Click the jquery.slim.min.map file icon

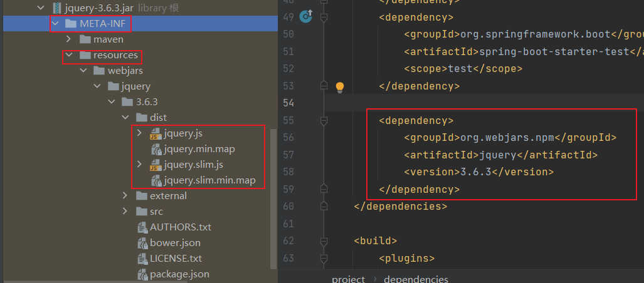pyautogui.click(x=156, y=180)
